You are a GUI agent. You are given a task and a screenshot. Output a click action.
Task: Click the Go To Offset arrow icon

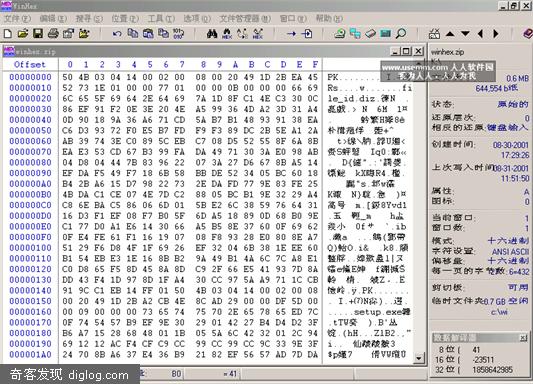pyautogui.click(x=291, y=34)
